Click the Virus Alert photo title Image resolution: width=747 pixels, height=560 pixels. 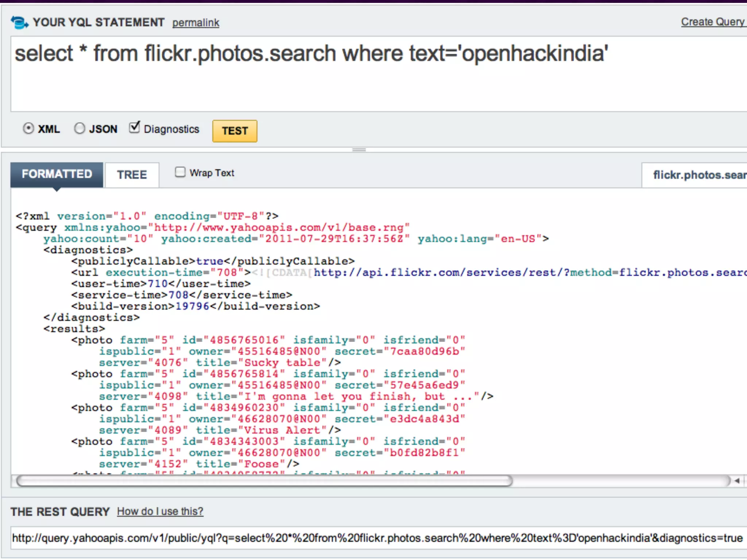pos(282,430)
